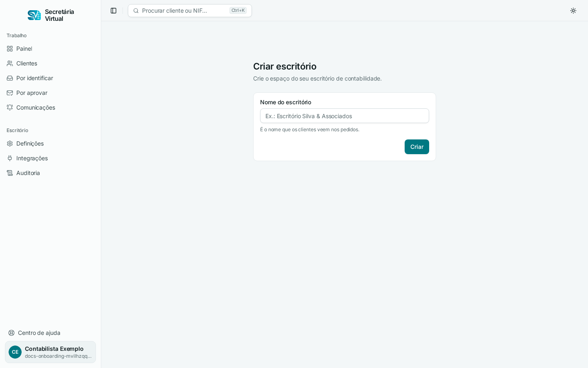Click the Por identificar inbox icon
This screenshot has width=588, height=368.
pos(10,78)
